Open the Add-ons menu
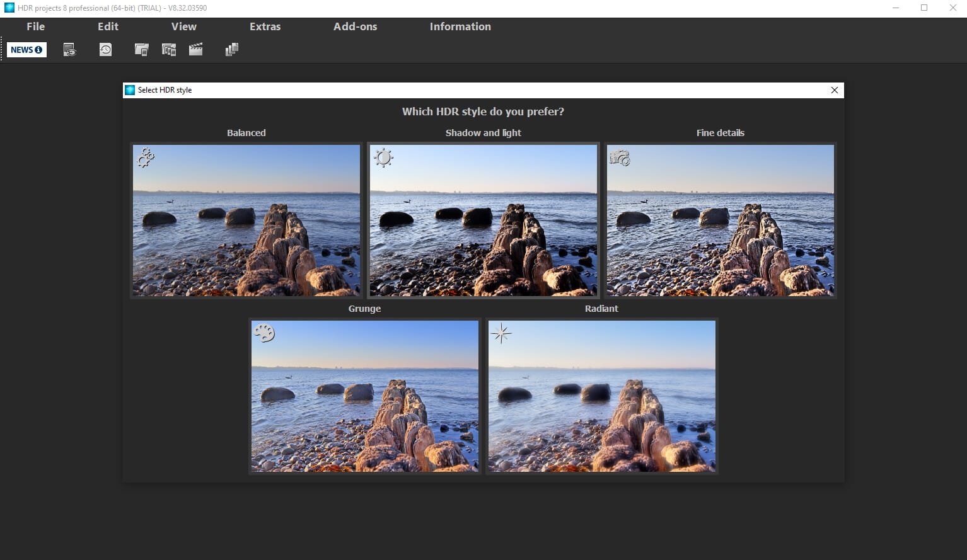This screenshot has width=967, height=560. (355, 26)
